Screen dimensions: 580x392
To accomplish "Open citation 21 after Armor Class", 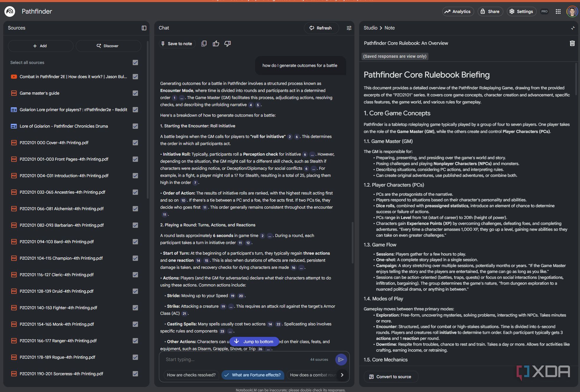I will [184, 314].
